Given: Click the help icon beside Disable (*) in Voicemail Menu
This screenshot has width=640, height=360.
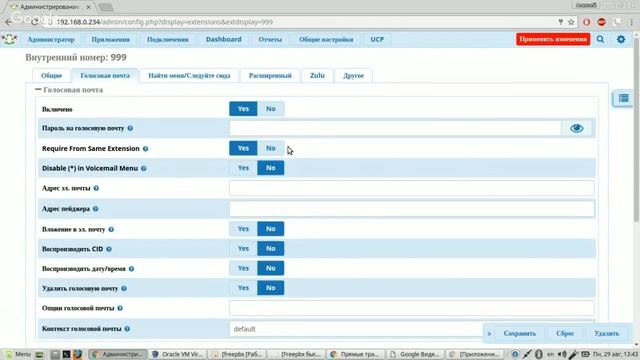Looking at the screenshot, I should tap(144, 168).
